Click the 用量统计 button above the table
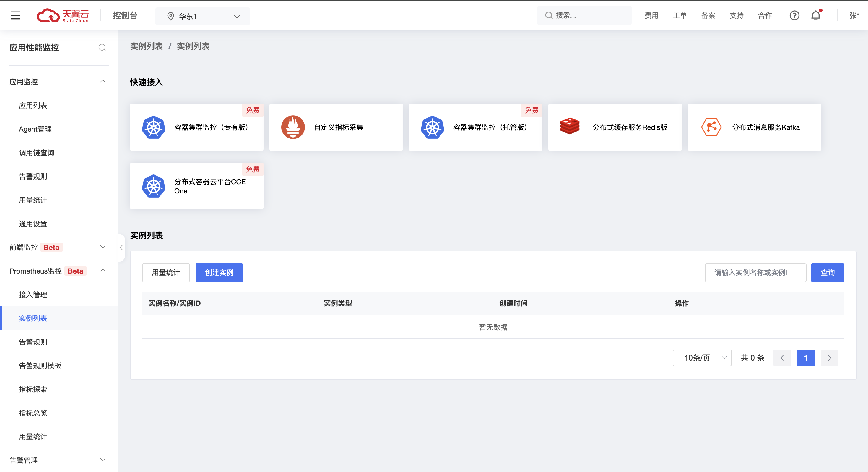 166,273
